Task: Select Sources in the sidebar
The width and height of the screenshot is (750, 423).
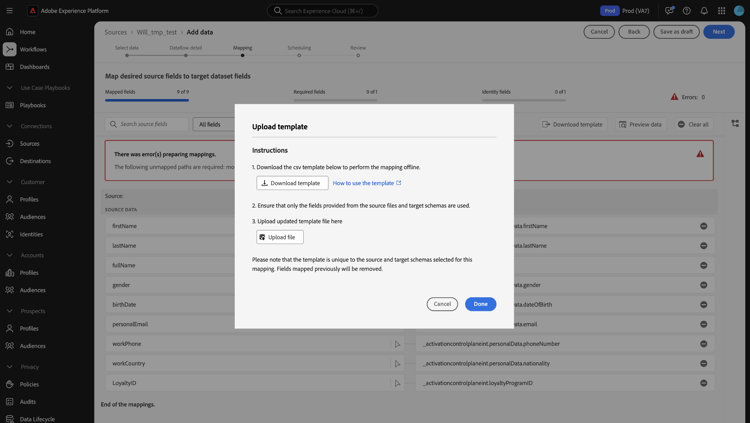Action: pyautogui.click(x=30, y=143)
